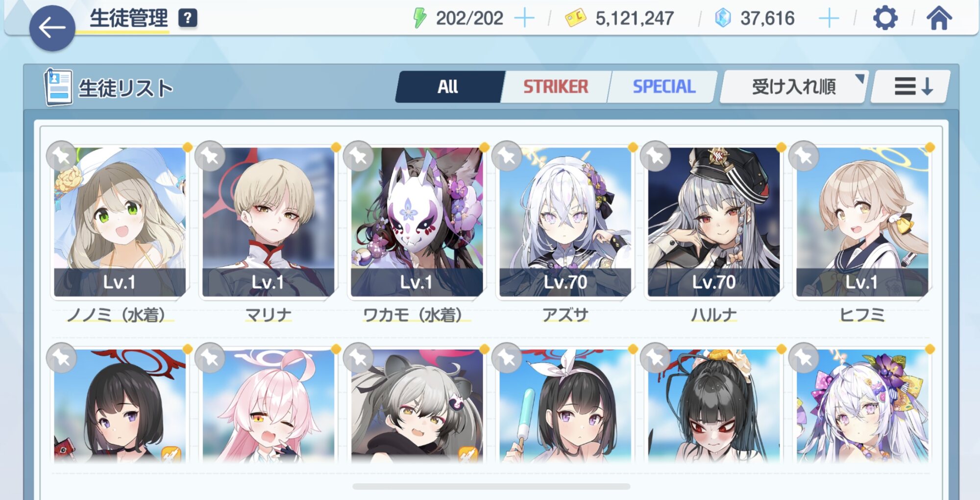Click the scrollbar below student list
The width and height of the screenshot is (980, 500).
(491, 486)
